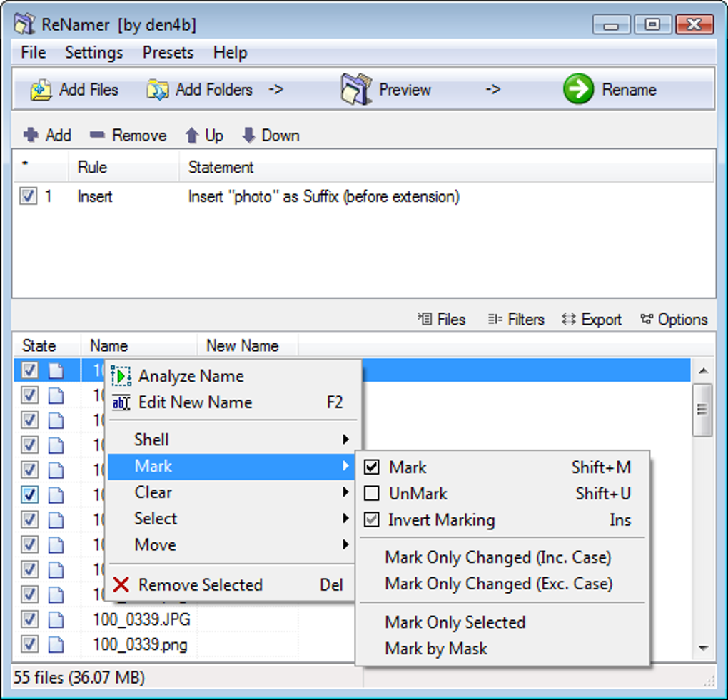Open the Mark submenu entry
The height and width of the screenshot is (700, 728).
pos(232,465)
